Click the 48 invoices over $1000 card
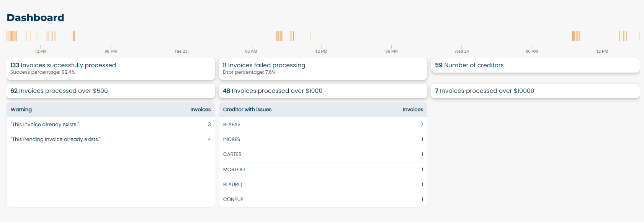Image resolution: width=644 pixels, height=222 pixels. [x=323, y=91]
